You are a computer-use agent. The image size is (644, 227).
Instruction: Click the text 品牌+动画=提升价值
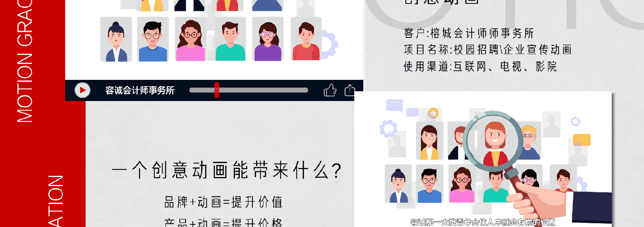[x=224, y=202]
